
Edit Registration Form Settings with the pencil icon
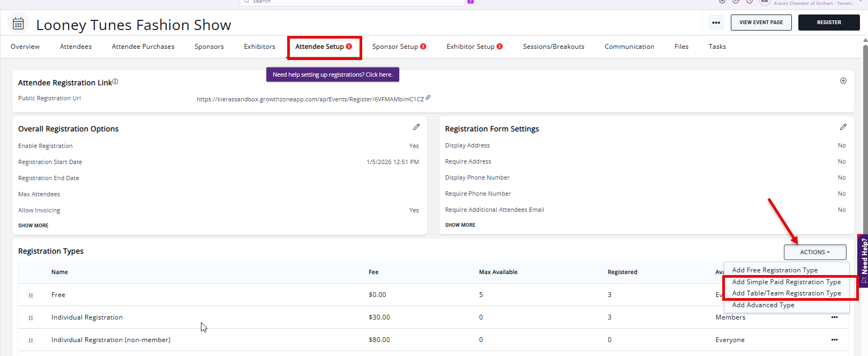click(x=843, y=127)
